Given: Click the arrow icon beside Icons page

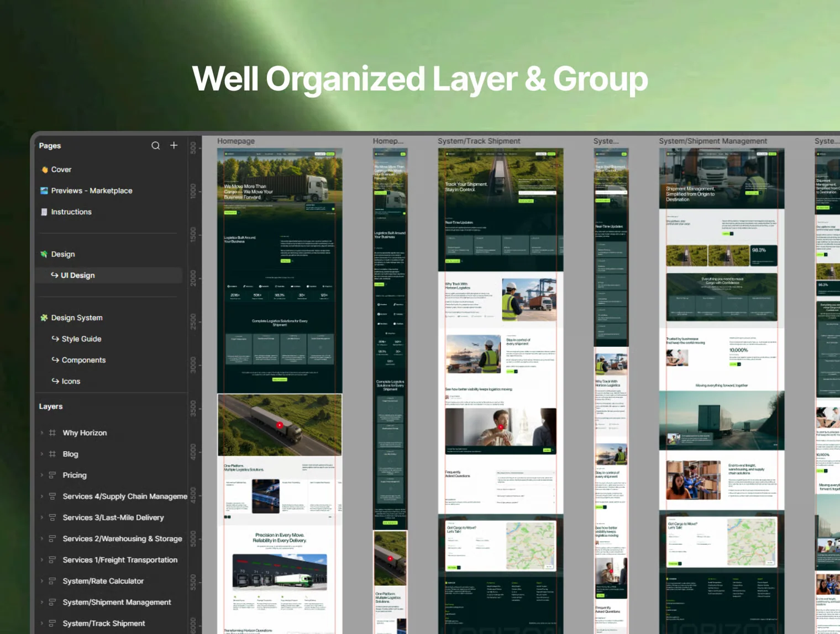Looking at the screenshot, I should point(55,381).
